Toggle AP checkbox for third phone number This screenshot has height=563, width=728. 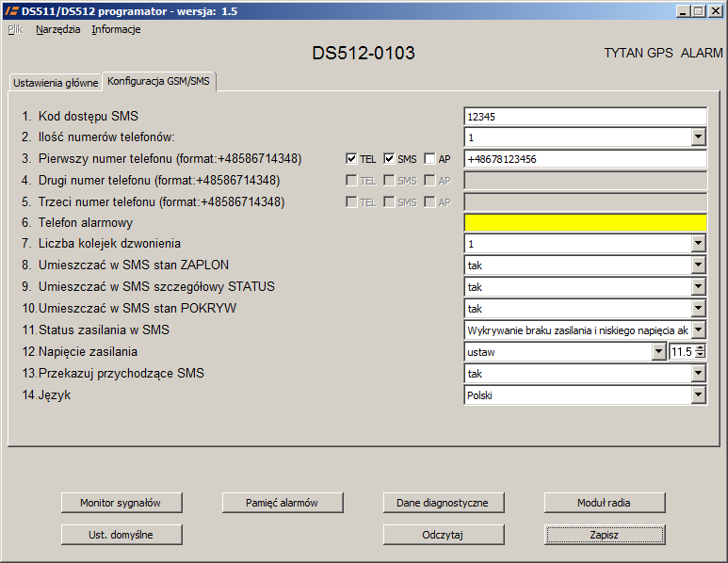(x=429, y=201)
